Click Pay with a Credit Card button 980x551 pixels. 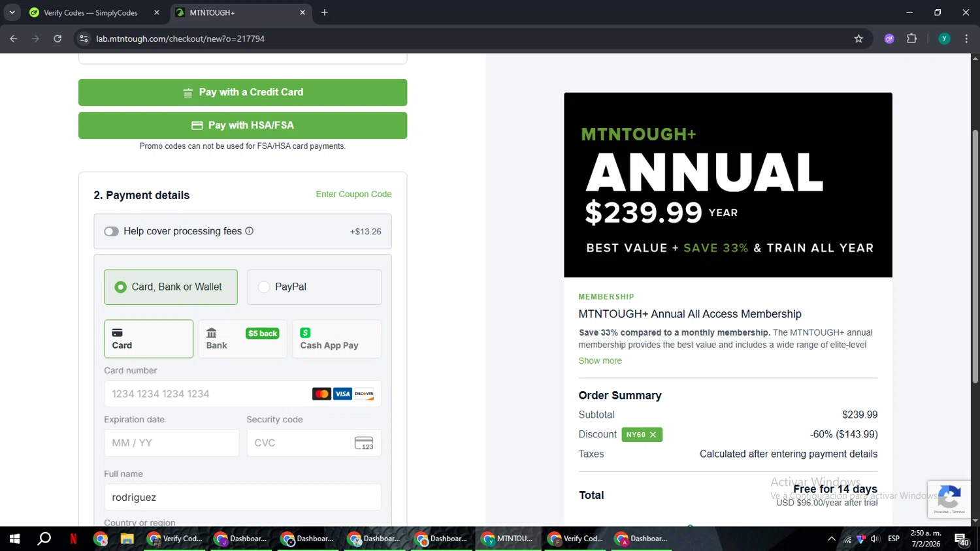pyautogui.click(x=242, y=92)
